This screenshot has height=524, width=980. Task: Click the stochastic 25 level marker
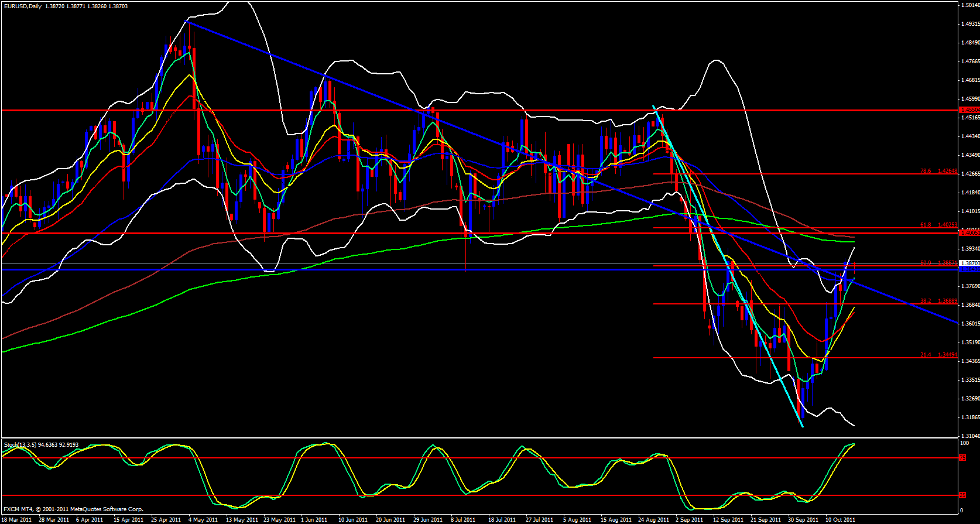tap(962, 495)
